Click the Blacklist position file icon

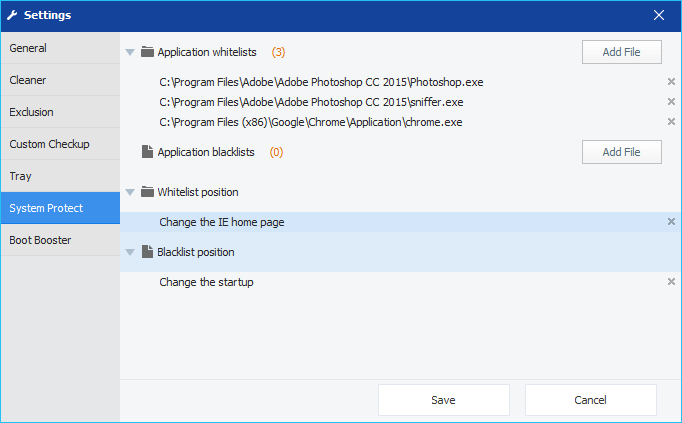(147, 252)
